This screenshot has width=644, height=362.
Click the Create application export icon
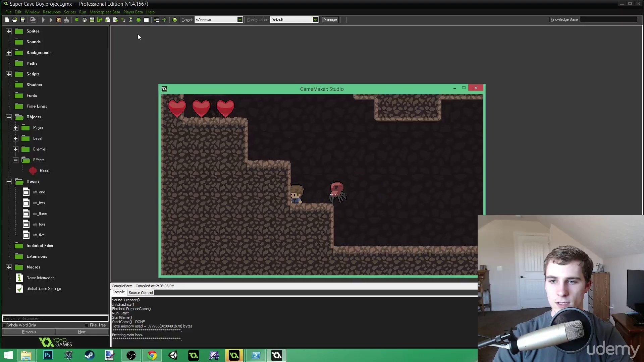point(33,20)
